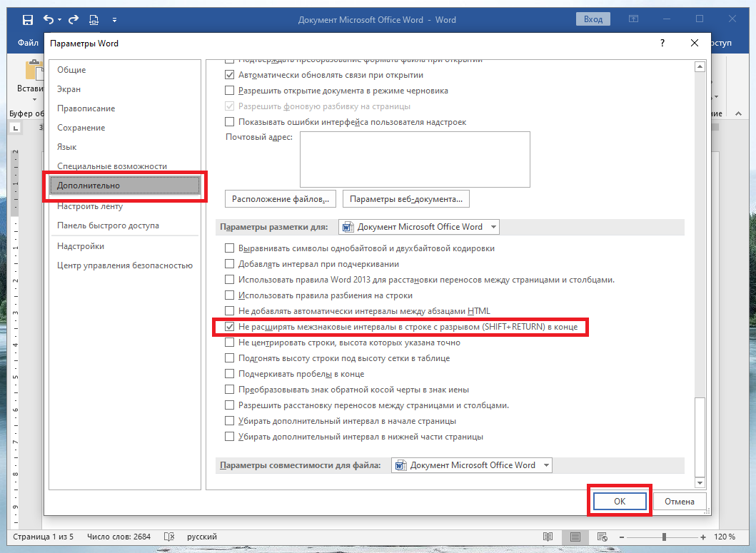Viewport: 756px width, 553px height.
Task: Switch to Read Mode view icon
Action: (548, 537)
